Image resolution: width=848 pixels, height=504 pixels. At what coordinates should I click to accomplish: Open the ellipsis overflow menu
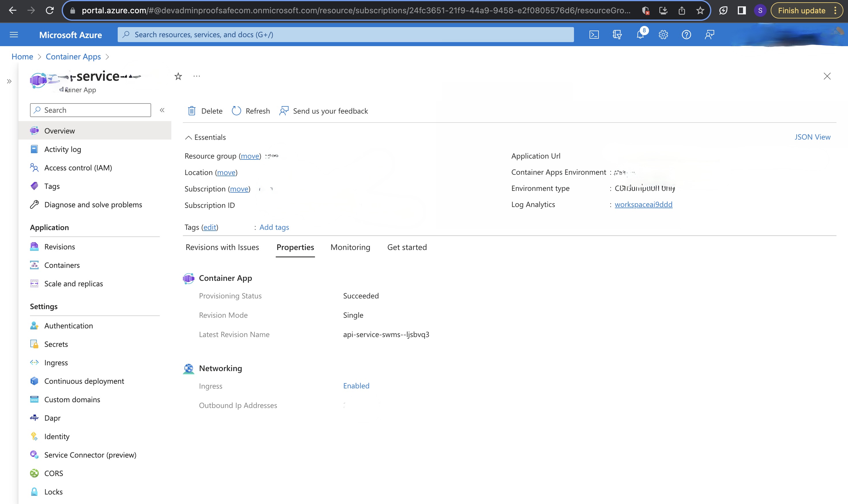click(x=197, y=76)
